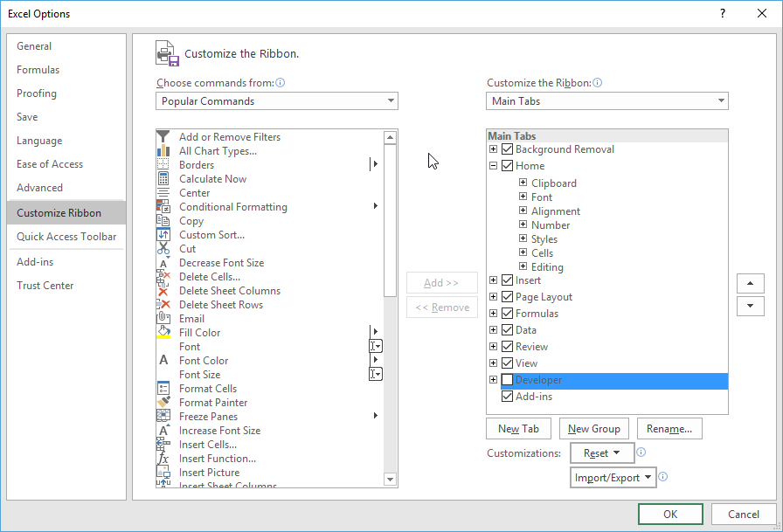Viewport: 783px width, 532px height.
Task: Click the Conditional Formatting icon
Action: coord(163,207)
